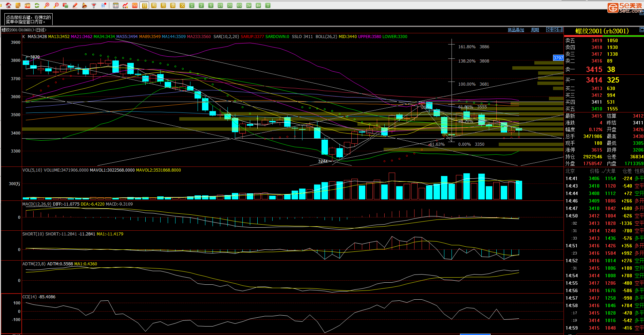Select the 周 weekly period button
The width and height of the screenshot is (644, 335).
(154, 5)
